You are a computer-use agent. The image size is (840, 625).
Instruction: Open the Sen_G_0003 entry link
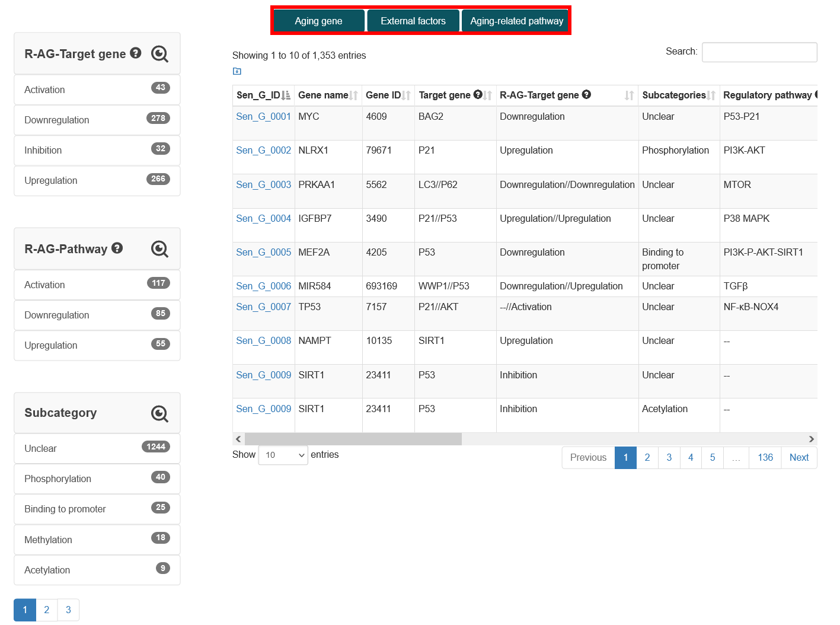[263, 184]
